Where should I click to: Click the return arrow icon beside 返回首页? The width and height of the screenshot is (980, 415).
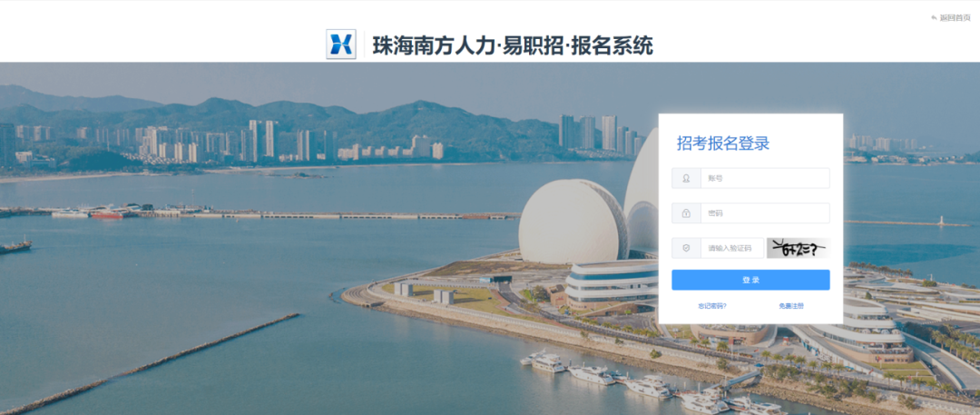point(934,17)
